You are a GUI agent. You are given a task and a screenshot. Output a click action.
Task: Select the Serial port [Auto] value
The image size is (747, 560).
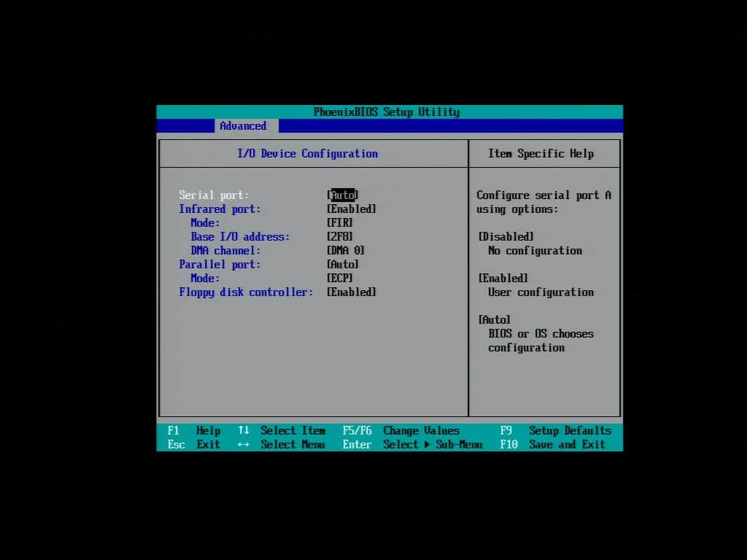(343, 195)
